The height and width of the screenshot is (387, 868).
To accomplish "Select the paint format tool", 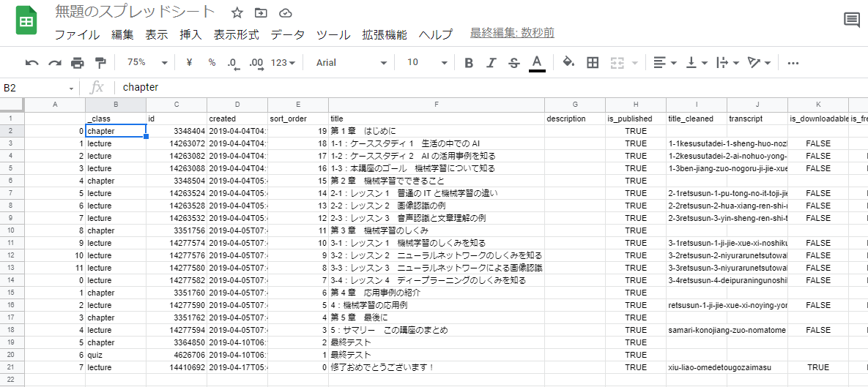I will 100,62.
